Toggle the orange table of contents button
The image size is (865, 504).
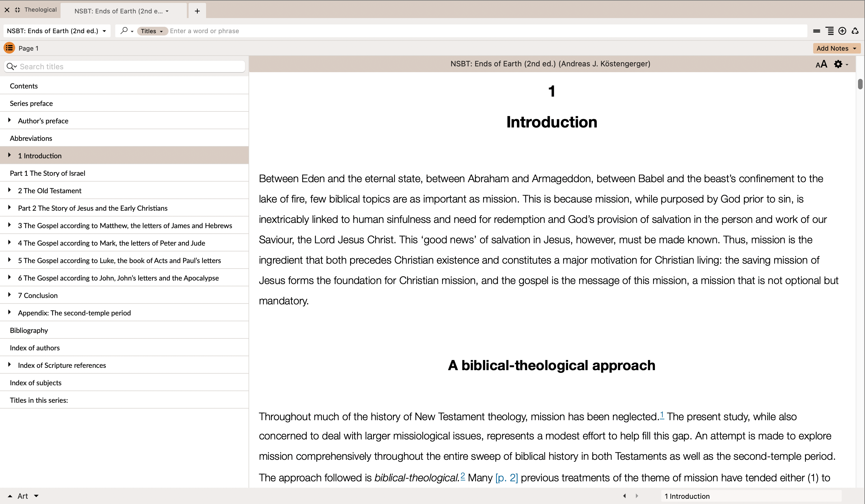(9, 48)
